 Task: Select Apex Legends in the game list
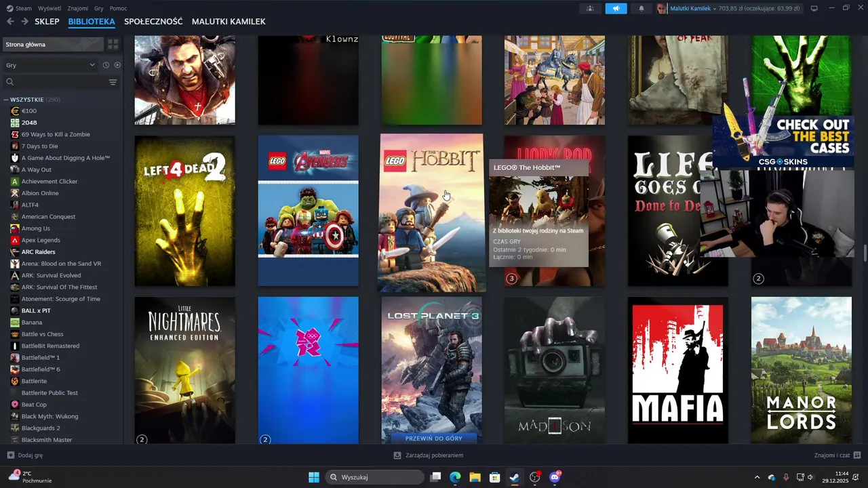click(x=41, y=240)
